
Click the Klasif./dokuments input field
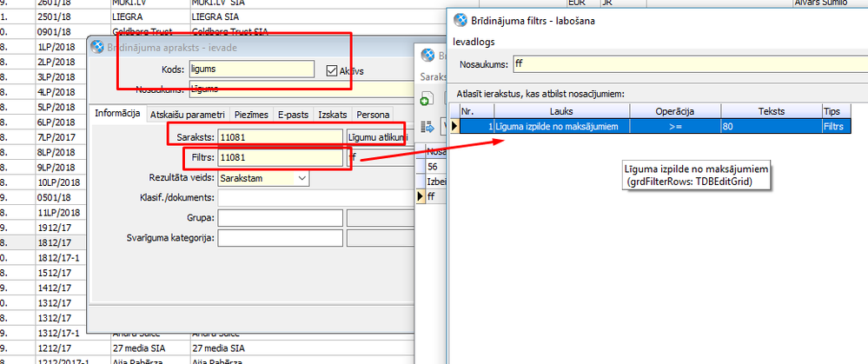click(316, 197)
